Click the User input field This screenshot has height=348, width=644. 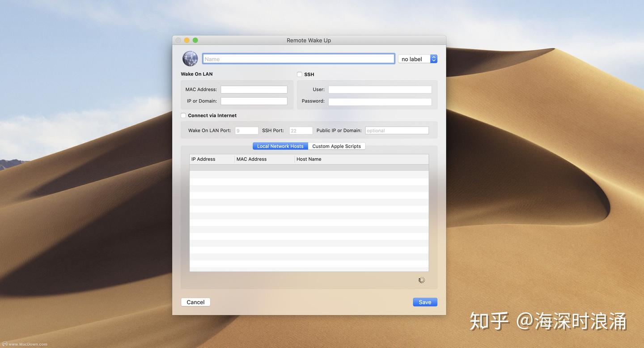pyautogui.click(x=379, y=89)
